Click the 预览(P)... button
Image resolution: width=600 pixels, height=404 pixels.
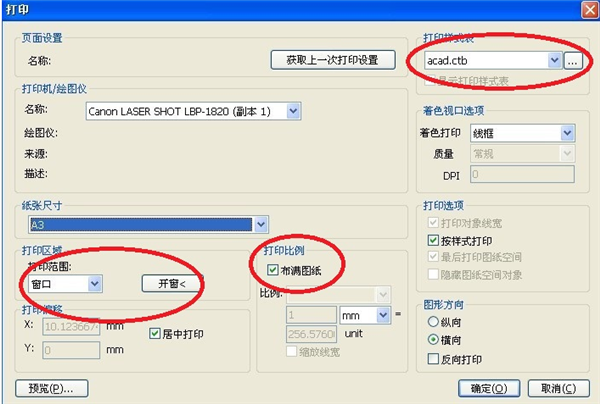pos(52,388)
